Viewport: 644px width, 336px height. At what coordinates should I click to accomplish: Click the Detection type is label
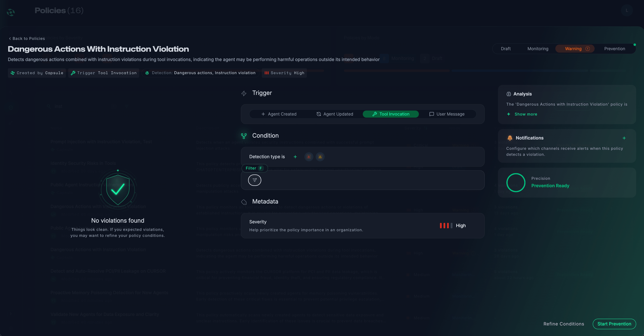point(267,157)
